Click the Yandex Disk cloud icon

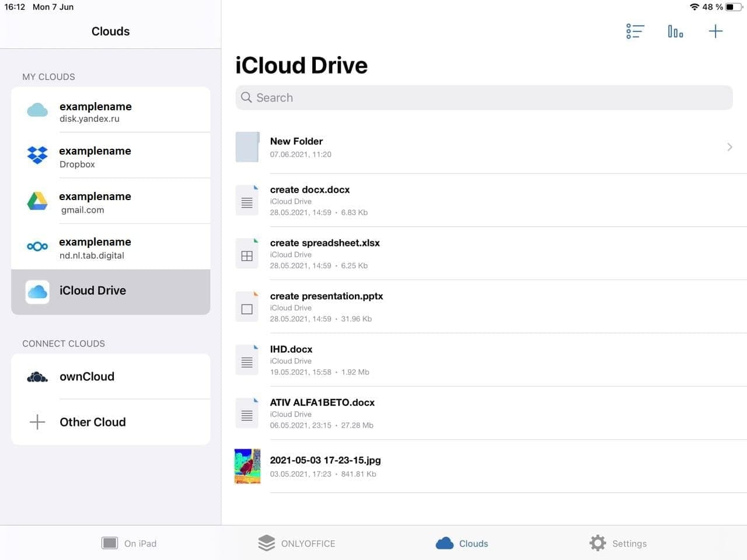tap(37, 110)
